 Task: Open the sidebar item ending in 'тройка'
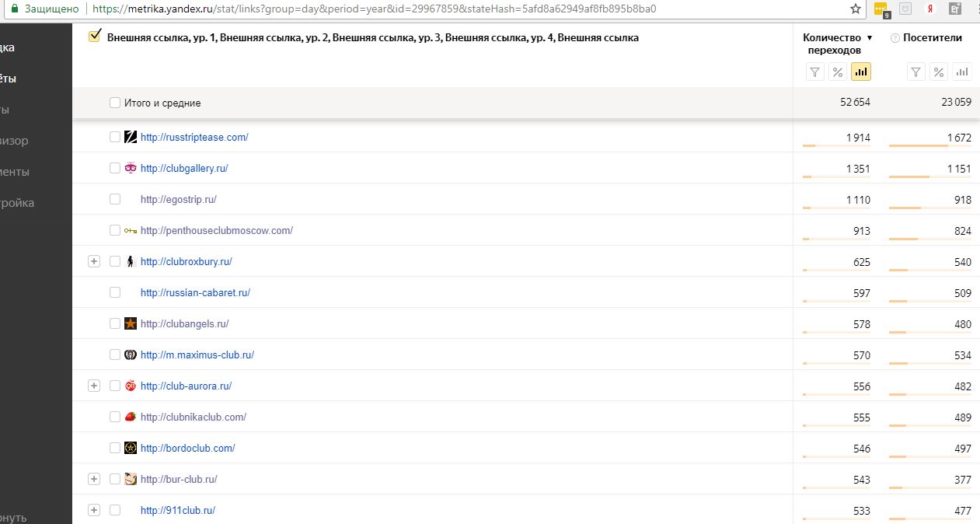(x=17, y=203)
